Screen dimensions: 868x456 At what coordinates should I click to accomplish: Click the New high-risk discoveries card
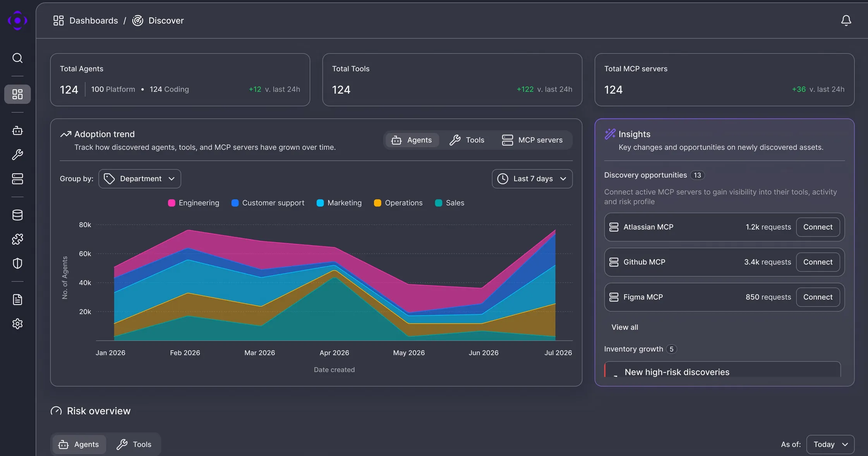click(x=722, y=370)
